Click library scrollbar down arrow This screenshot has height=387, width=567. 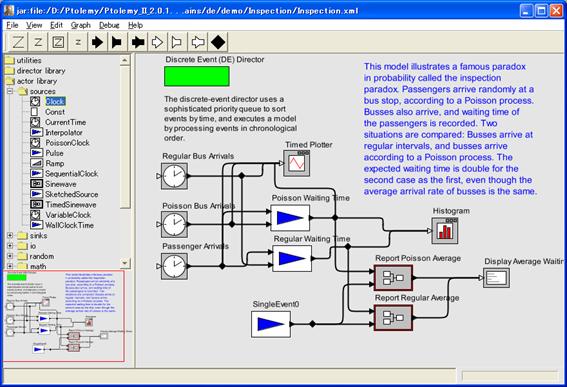(x=125, y=263)
